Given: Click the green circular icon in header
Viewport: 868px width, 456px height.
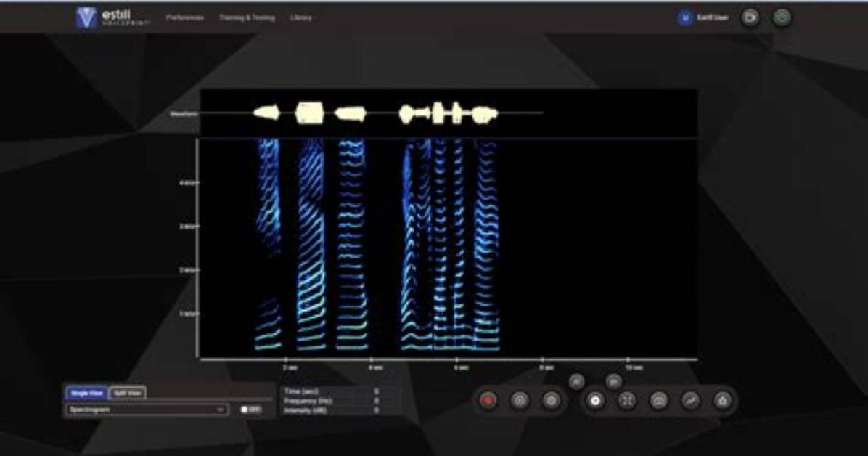Looking at the screenshot, I should point(782,17).
